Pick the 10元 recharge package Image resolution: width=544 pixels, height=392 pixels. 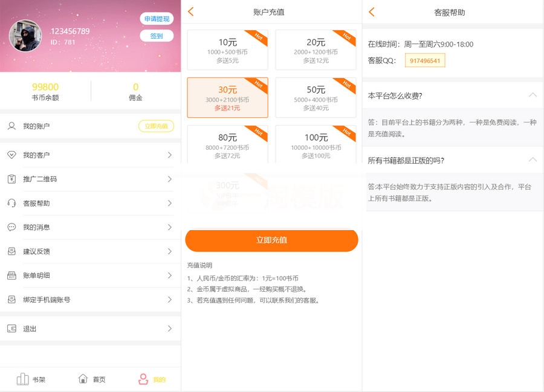(227, 49)
